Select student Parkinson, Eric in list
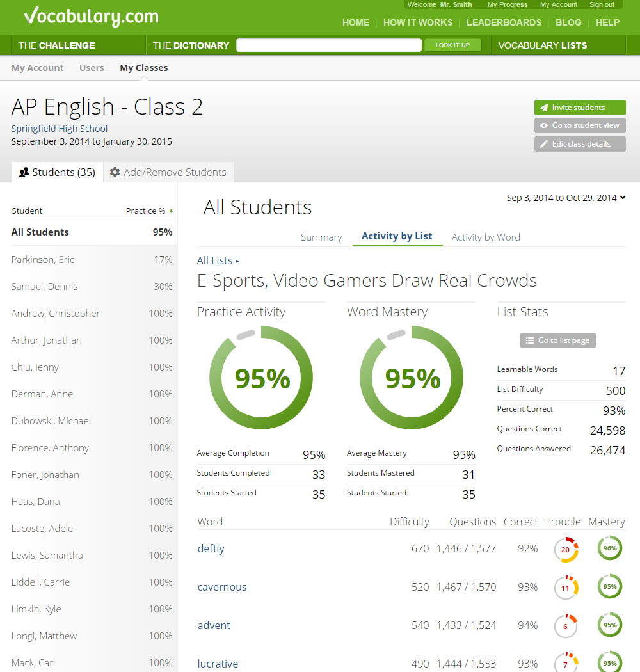The image size is (640, 672). [43, 260]
